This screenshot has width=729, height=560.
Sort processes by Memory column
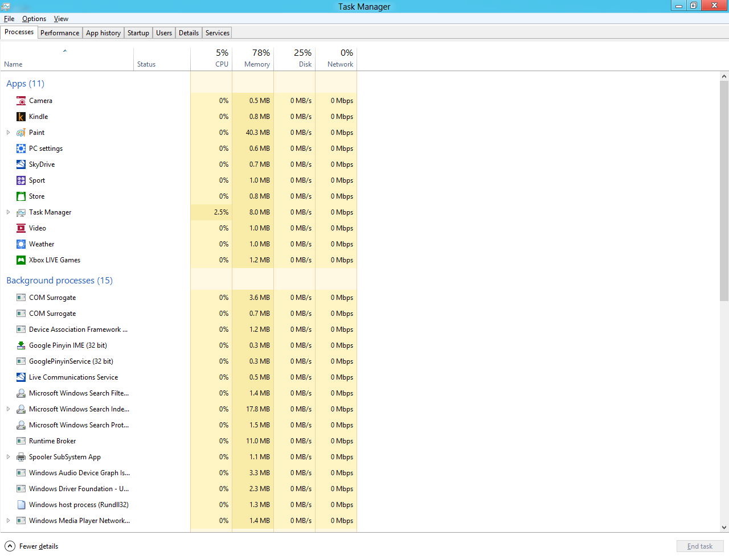tap(253, 59)
